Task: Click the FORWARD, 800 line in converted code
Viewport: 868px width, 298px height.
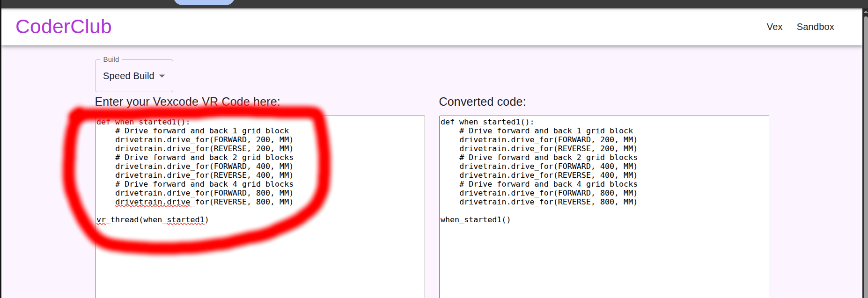Action: (548, 193)
